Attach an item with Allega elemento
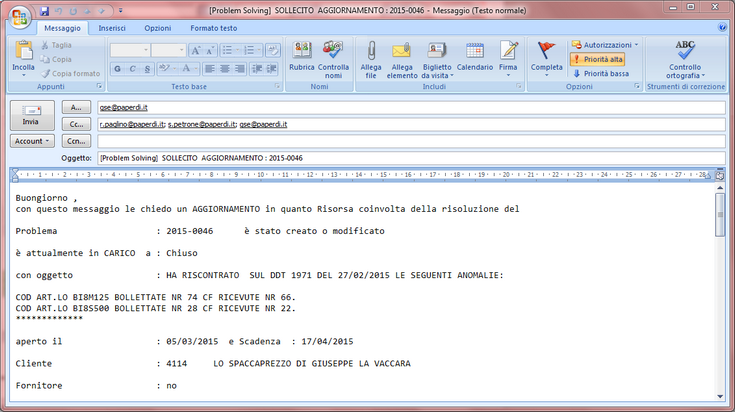Viewport: 735px width, 412px height. [x=402, y=60]
